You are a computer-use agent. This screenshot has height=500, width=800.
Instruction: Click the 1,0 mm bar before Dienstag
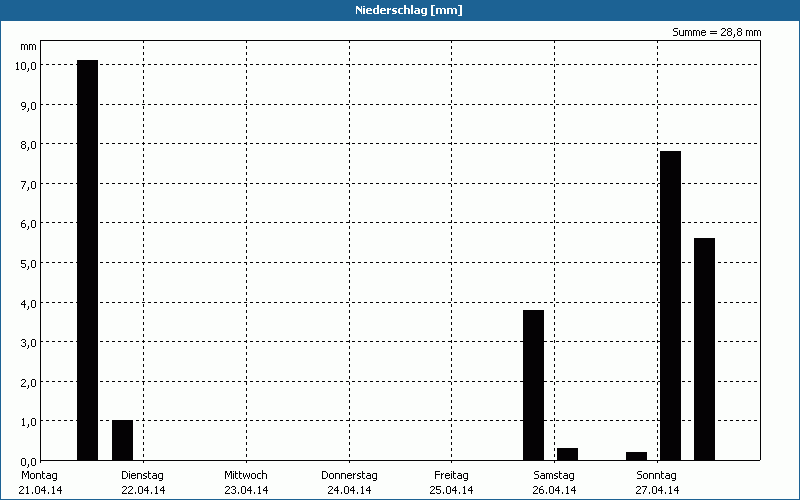coord(122,440)
